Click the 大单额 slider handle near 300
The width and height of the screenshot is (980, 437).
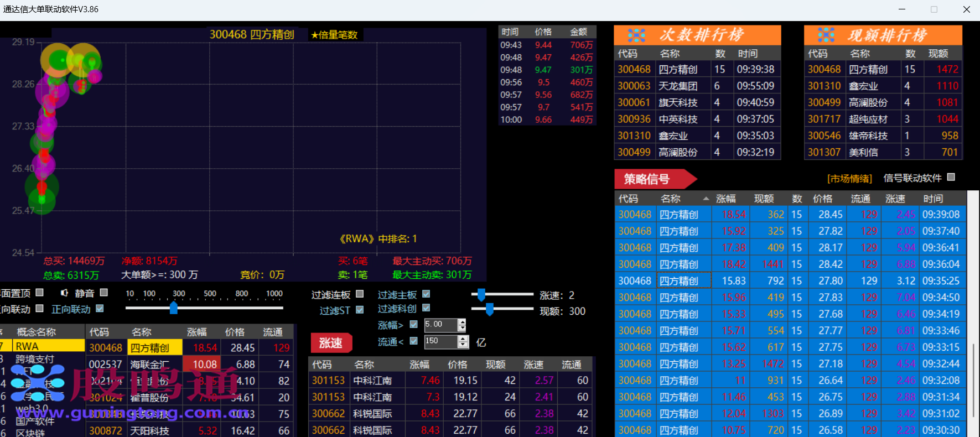[x=174, y=308]
